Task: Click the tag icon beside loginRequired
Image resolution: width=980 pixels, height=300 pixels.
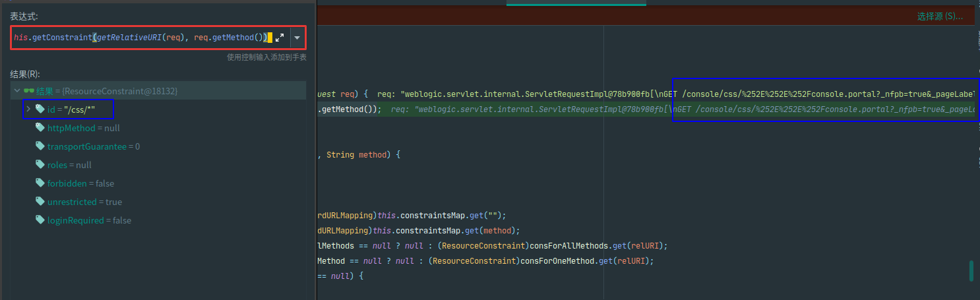Action: pyautogui.click(x=40, y=220)
